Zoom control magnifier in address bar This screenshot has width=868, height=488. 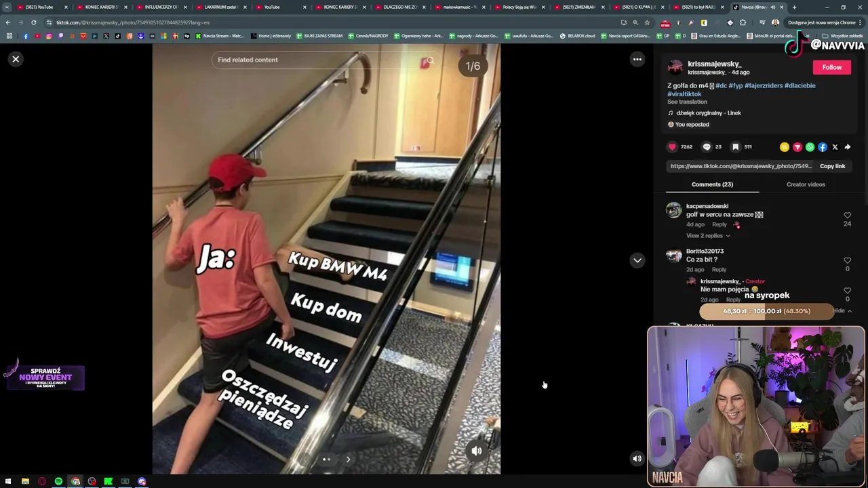pyautogui.click(x=635, y=22)
